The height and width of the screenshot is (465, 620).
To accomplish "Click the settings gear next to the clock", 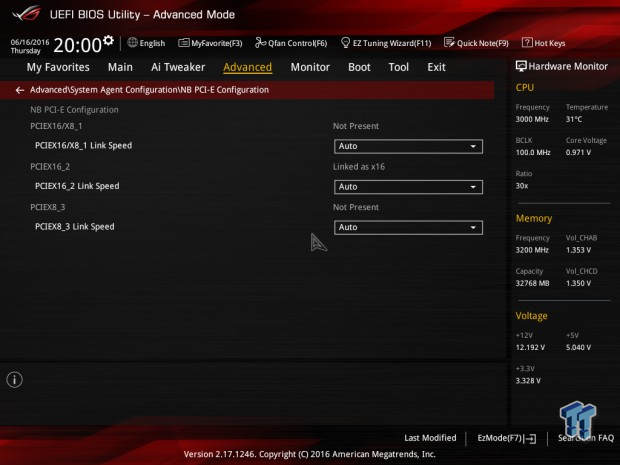I will [108, 40].
